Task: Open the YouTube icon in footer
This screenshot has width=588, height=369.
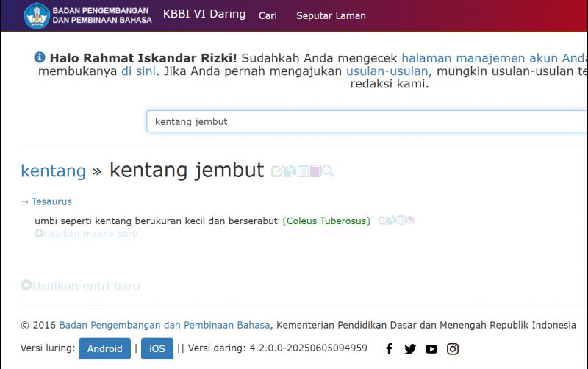Action: tap(431, 349)
